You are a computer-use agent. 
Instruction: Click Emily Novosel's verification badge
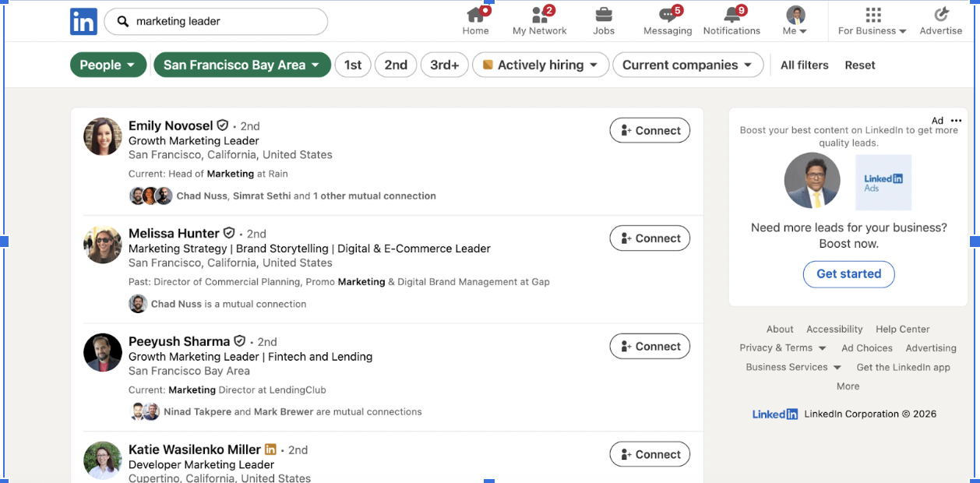tap(223, 125)
